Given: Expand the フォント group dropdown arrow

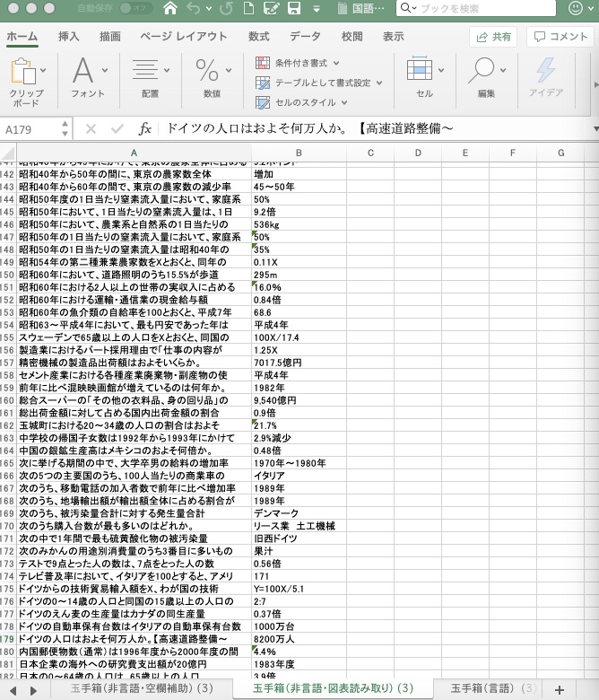Looking at the screenshot, I should click(105, 70).
